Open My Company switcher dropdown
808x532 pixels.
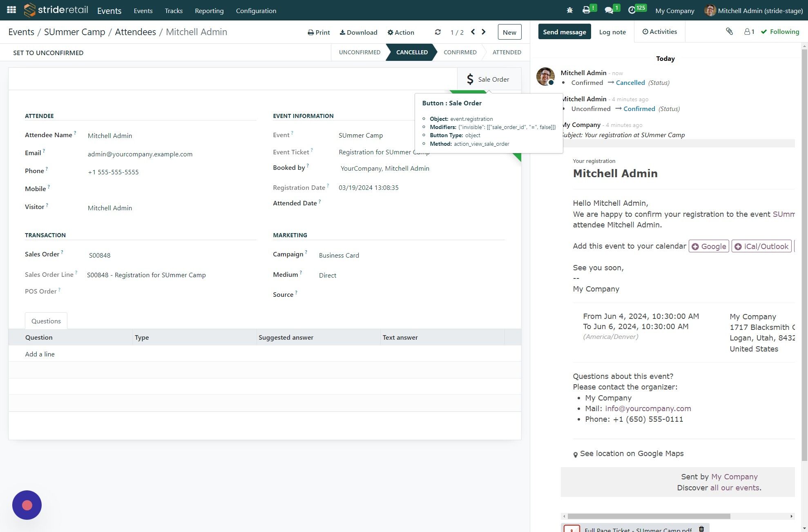674,11
